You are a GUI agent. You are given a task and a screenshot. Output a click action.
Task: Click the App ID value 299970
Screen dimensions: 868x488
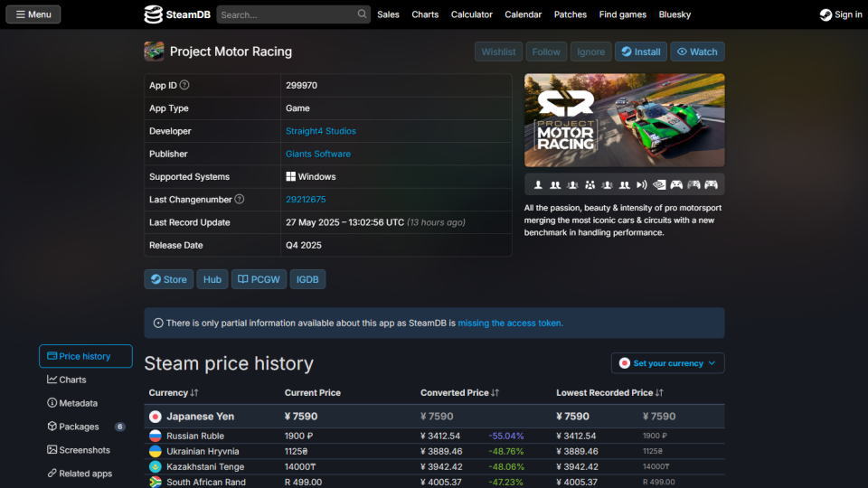(x=301, y=85)
